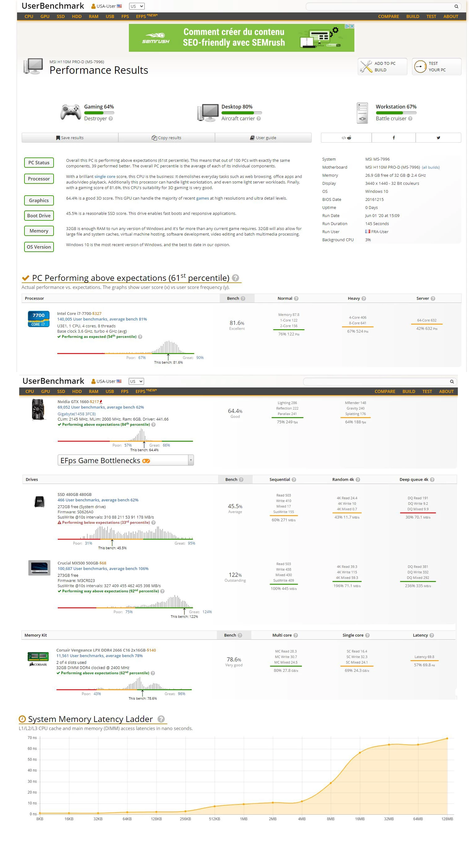Image resolution: width=469 pixels, height=868 pixels.
Task: Click the gamepad icon beside Gaming 64%
Action: point(70,113)
